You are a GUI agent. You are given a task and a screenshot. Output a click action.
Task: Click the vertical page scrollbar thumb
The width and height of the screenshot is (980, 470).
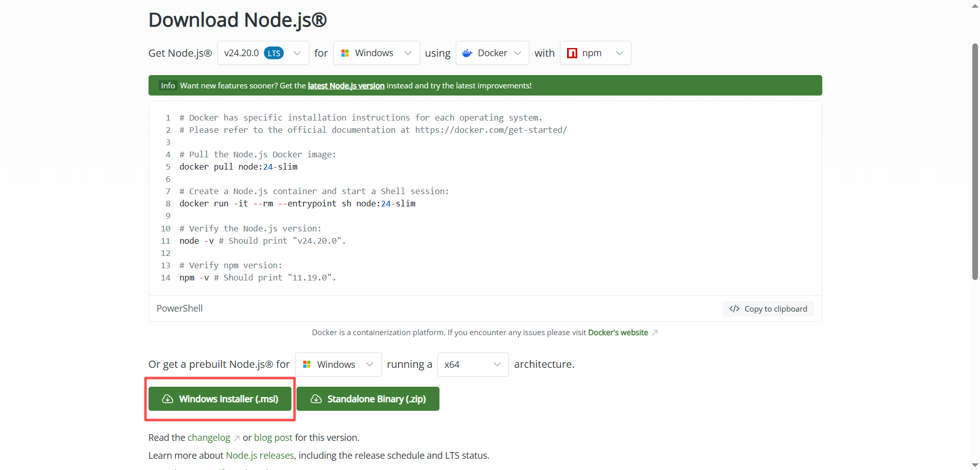975,161
